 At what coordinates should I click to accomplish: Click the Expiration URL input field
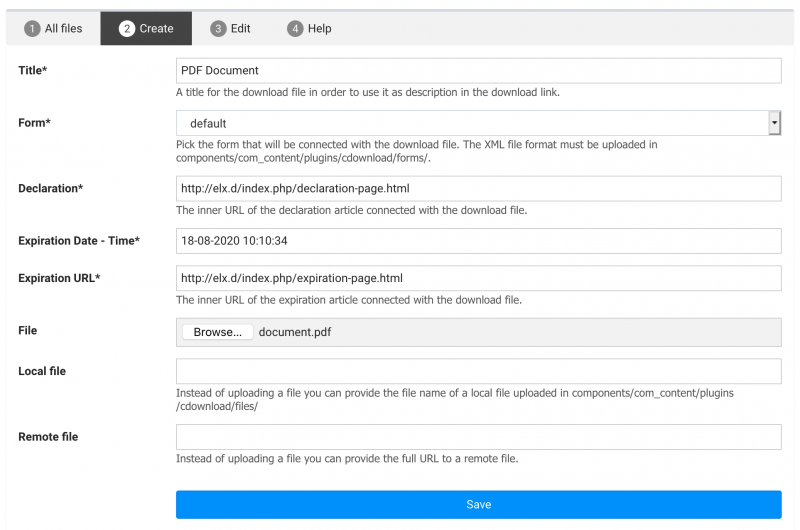click(x=479, y=278)
